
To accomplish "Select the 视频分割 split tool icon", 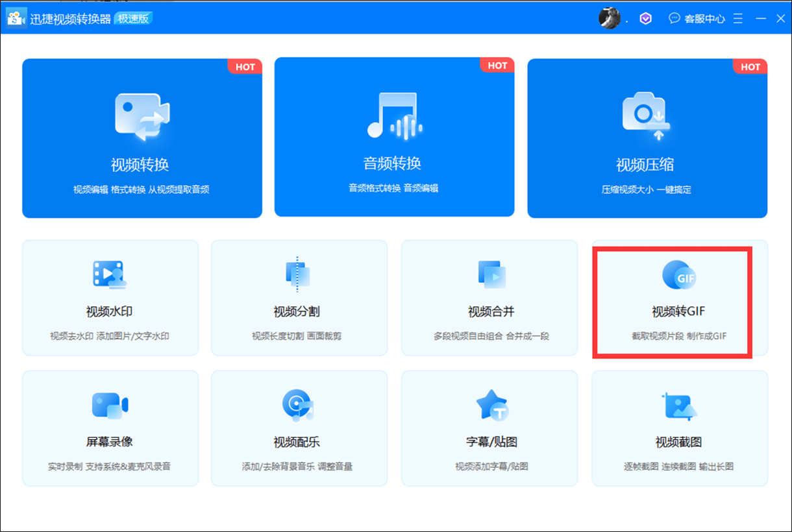I will point(297,273).
